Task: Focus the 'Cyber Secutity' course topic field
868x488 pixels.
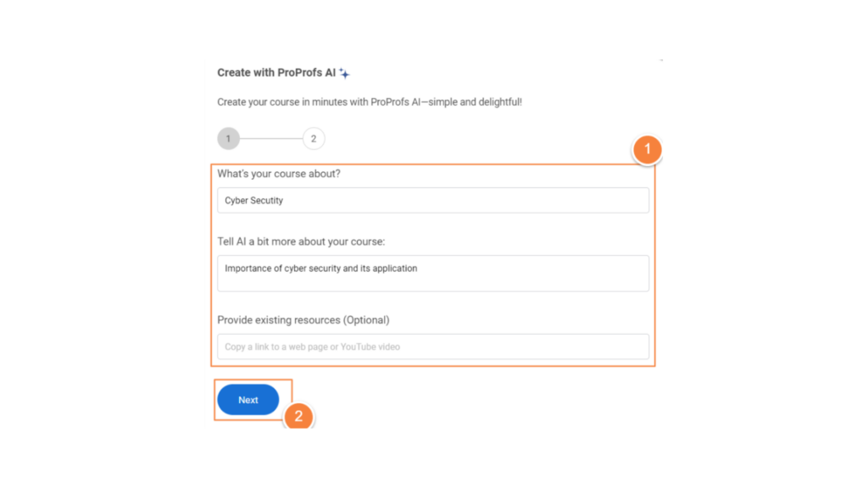Action: click(433, 200)
